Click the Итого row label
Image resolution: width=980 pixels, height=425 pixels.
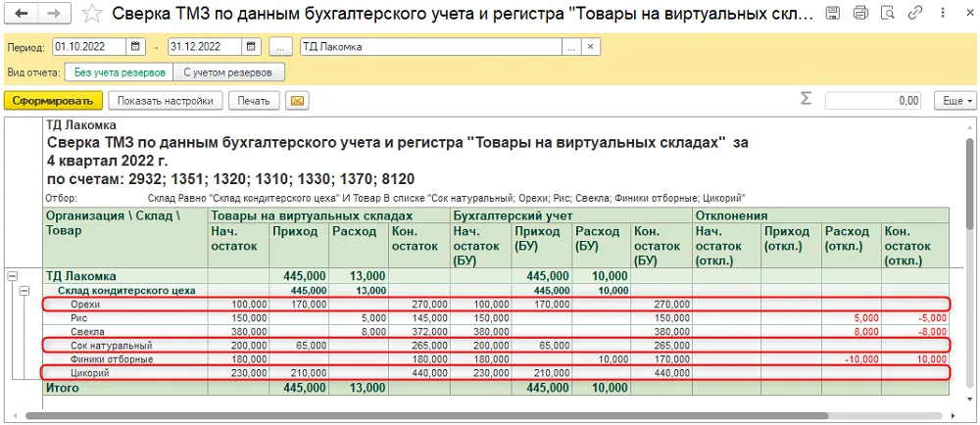tap(62, 388)
